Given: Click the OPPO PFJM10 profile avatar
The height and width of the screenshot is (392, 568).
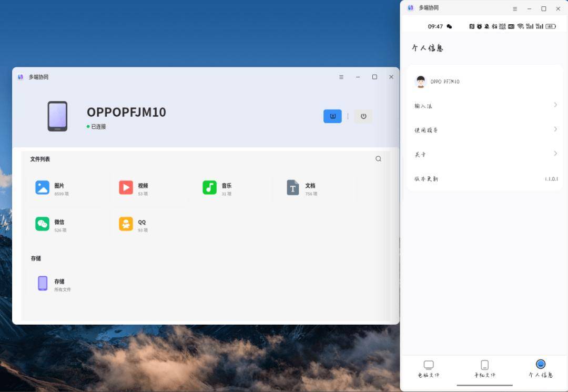Looking at the screenshot, I should [x=421, y=82].
